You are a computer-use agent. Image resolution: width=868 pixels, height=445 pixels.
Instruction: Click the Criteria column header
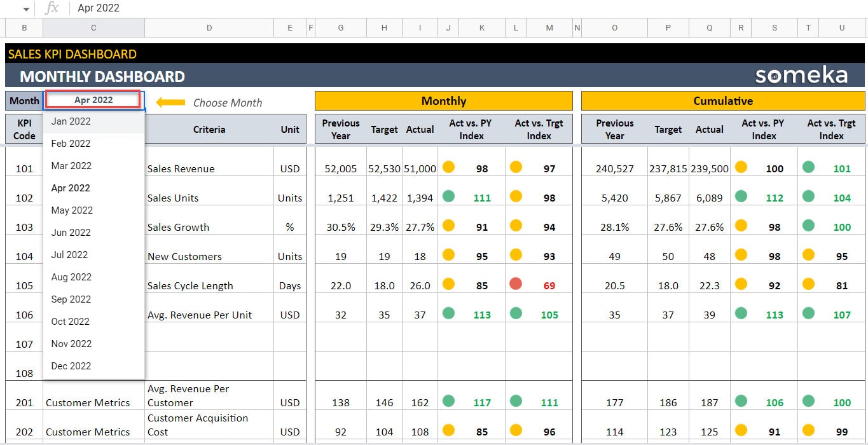click(x=209, y=129)
